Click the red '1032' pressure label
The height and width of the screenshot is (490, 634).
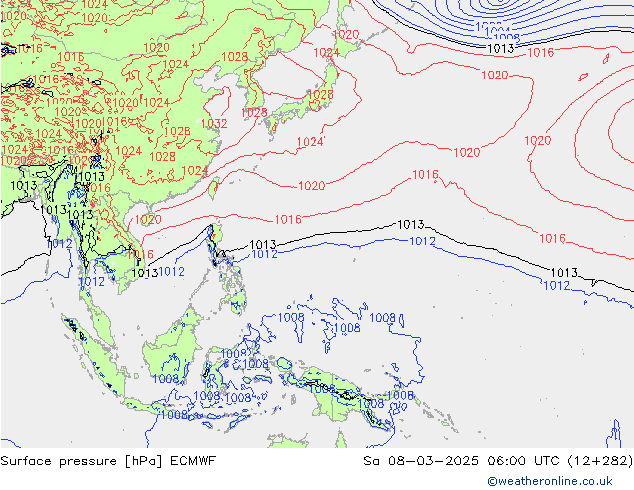214,124
